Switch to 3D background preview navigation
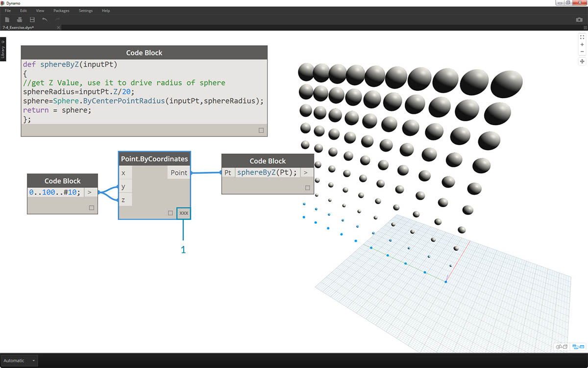The width and height of the screenshot is (588, 368). [x=562, y=347]
